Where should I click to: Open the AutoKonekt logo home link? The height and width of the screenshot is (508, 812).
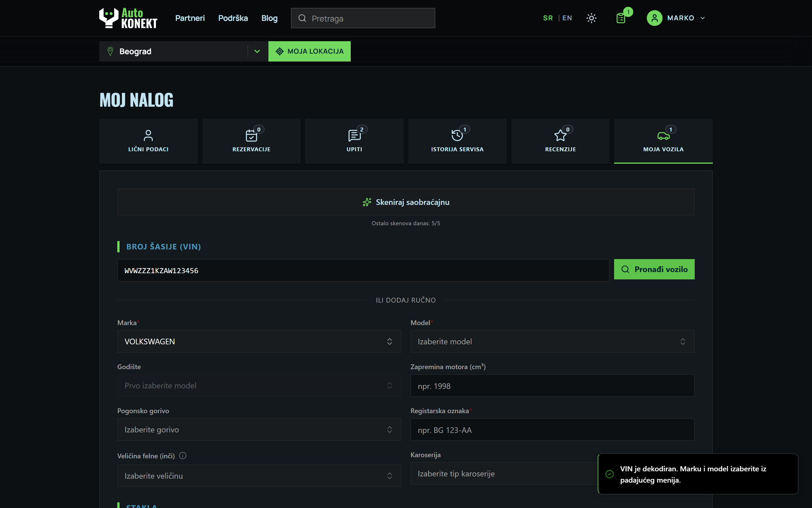point(128,18)
